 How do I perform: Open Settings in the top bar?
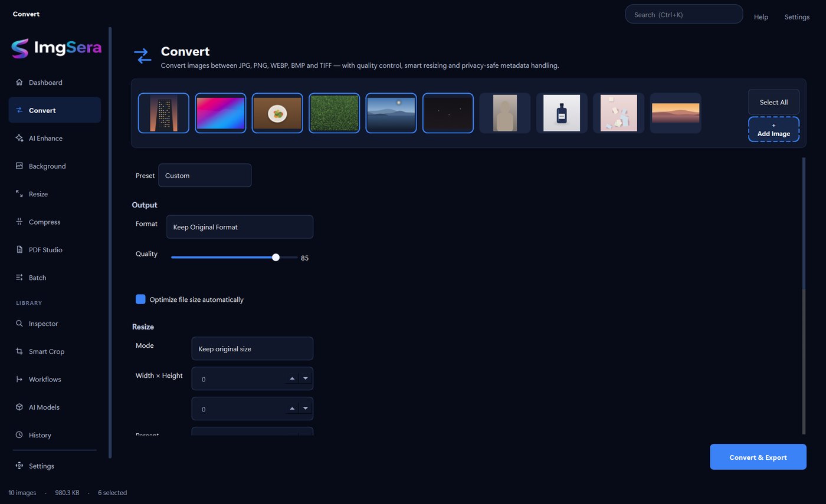click(x=797, y=17)
